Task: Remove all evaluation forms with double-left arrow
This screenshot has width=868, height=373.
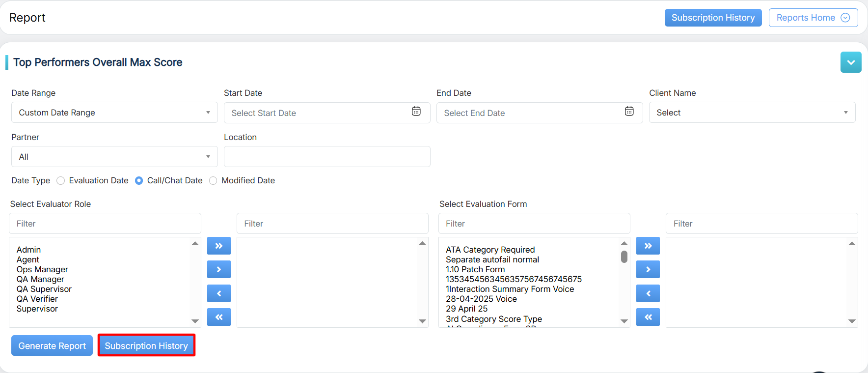Action: click(x=648, y=317)
